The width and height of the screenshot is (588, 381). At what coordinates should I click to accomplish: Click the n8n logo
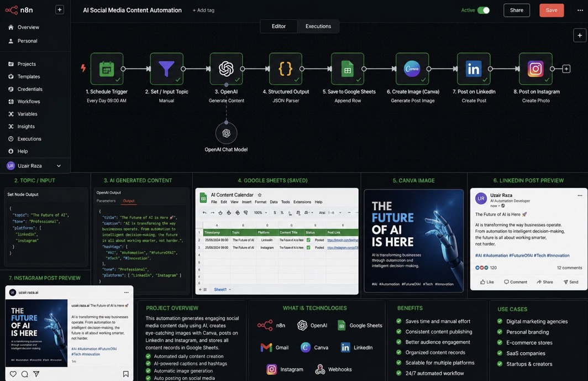click(x=19, y=10)
